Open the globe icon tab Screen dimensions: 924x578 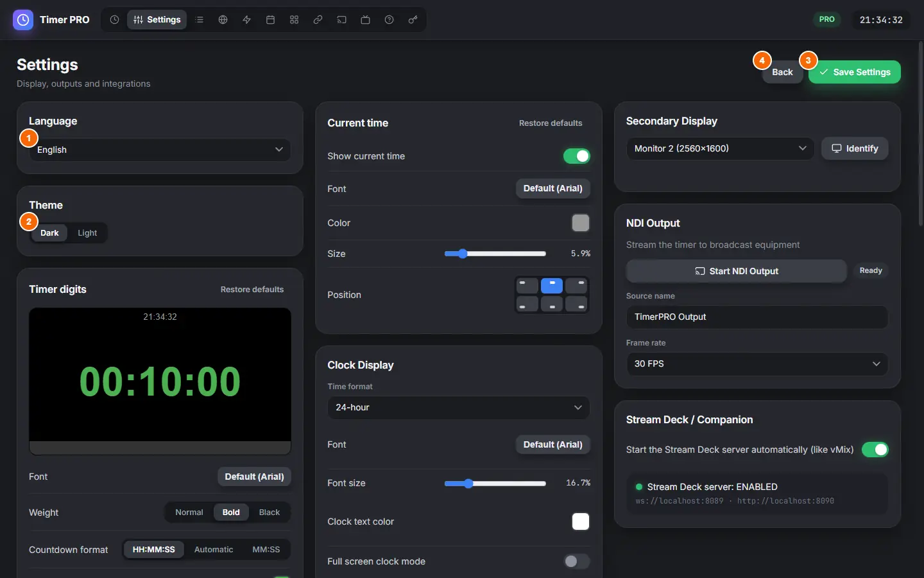click(223, 20)
